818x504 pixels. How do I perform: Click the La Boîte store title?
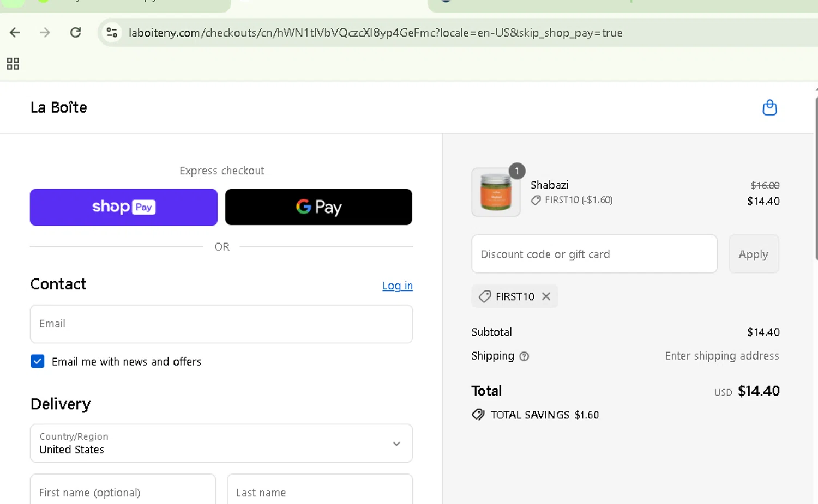58,107
